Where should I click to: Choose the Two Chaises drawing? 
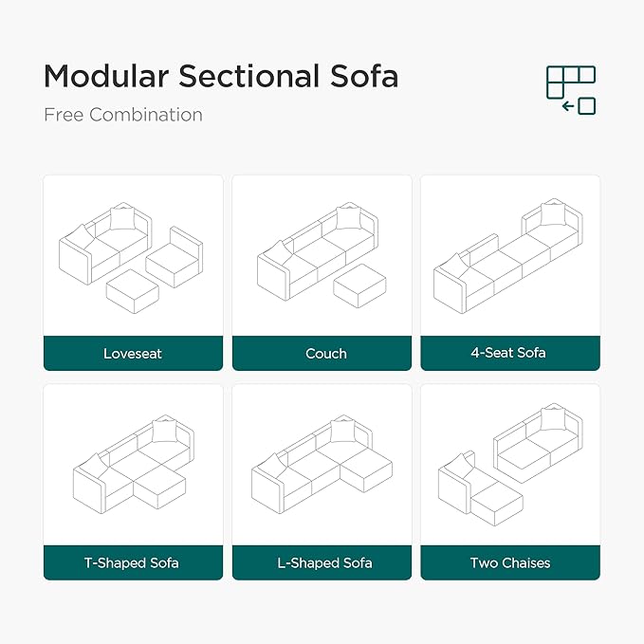(510, 464)
